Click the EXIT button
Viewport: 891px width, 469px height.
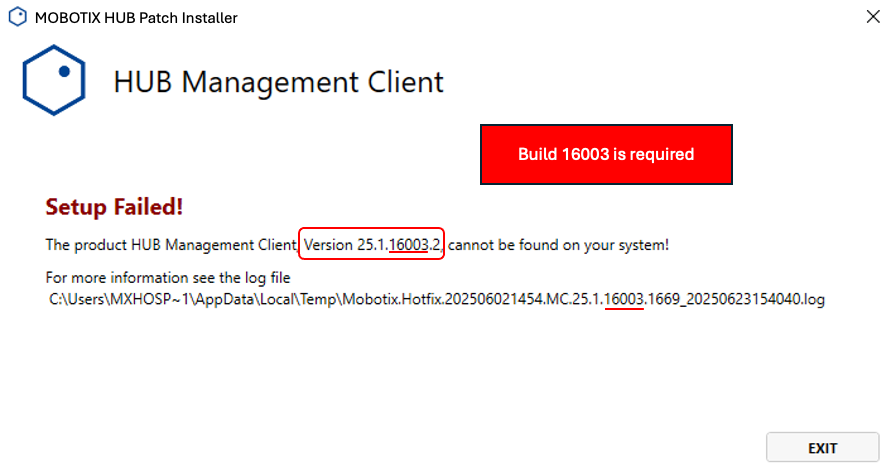pos(822,448)
